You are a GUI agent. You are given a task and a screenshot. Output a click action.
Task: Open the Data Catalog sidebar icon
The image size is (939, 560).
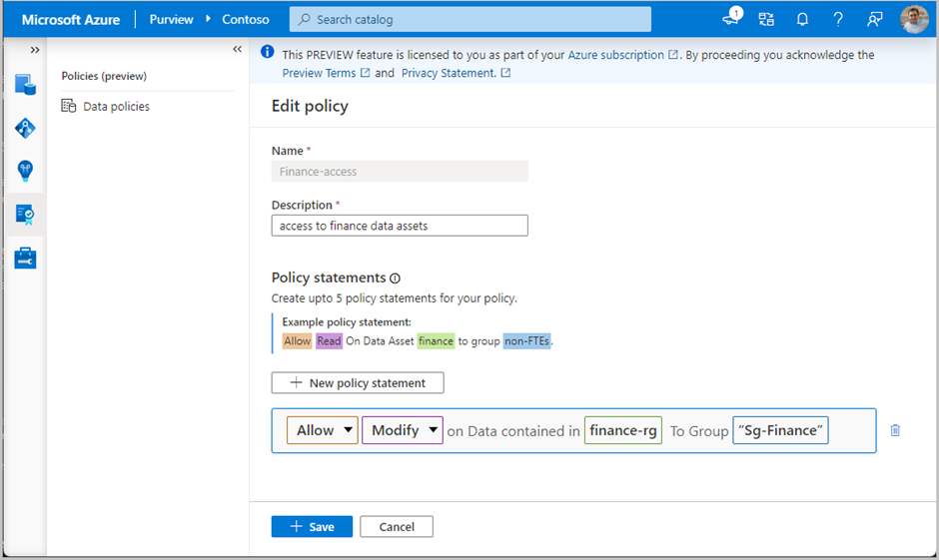(25, 85)
